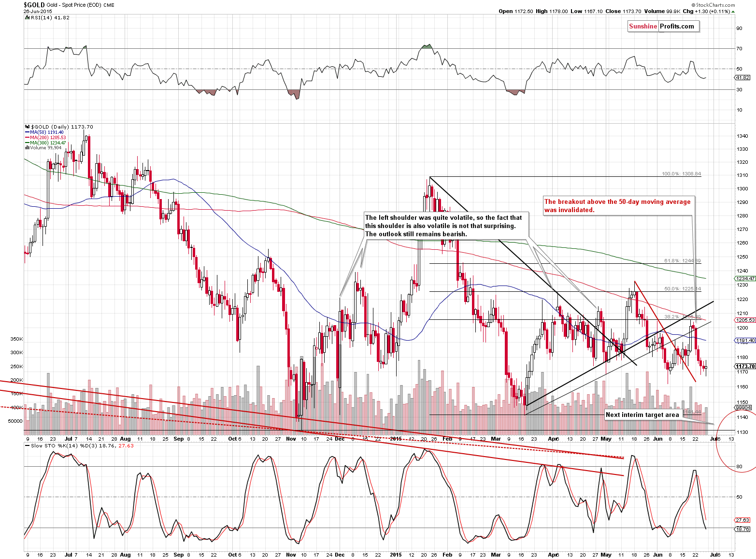Click the 1205.53 price tag on axis
Viewport: 756px width, 559px height.
(x=745, y=320)
